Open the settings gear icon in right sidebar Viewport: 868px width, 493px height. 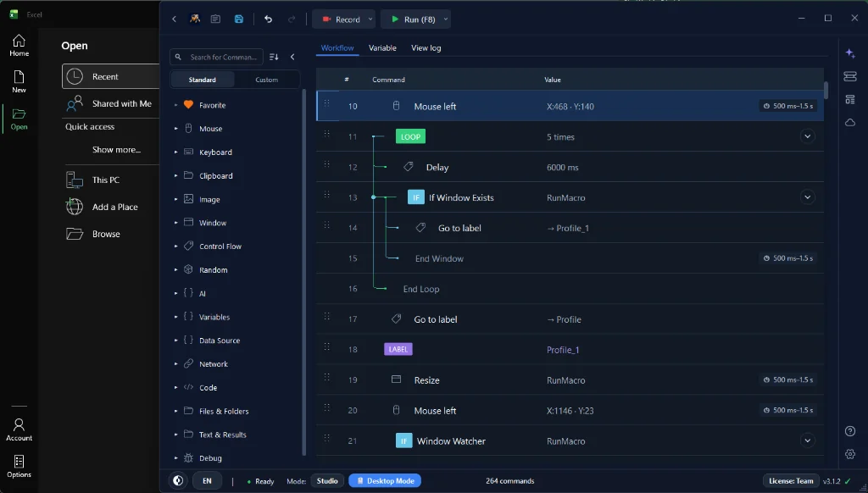tap(850, 454)
